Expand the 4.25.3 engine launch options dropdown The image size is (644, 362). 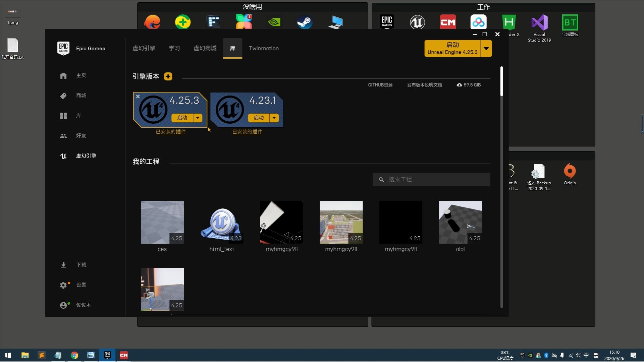click(x=198, y=118)
